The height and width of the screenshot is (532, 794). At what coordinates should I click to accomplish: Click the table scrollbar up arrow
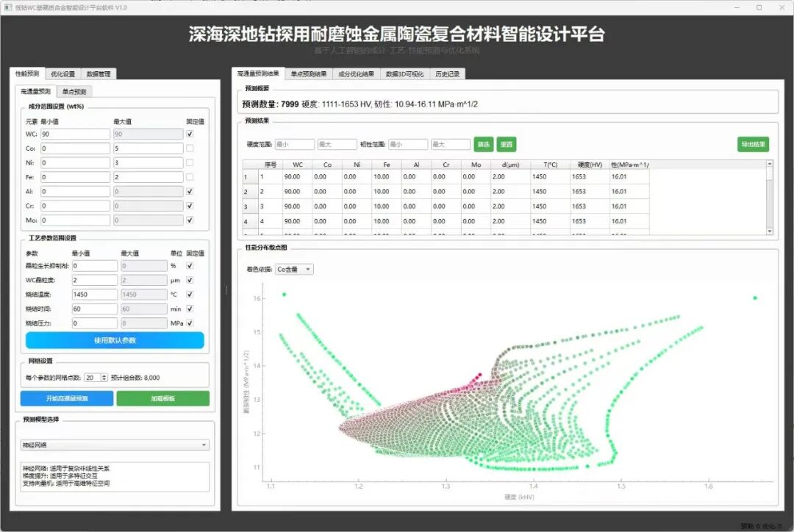click(770, 165)
